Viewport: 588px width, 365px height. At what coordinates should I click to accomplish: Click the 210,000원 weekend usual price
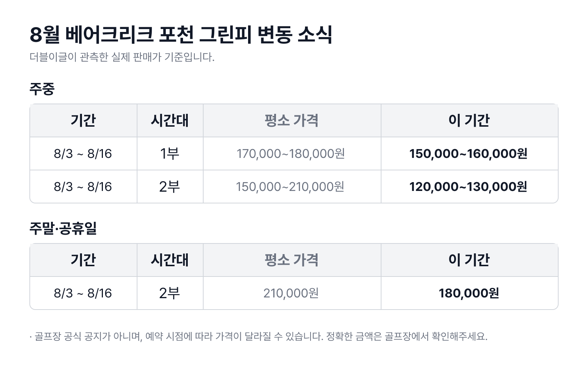[291, 293]
